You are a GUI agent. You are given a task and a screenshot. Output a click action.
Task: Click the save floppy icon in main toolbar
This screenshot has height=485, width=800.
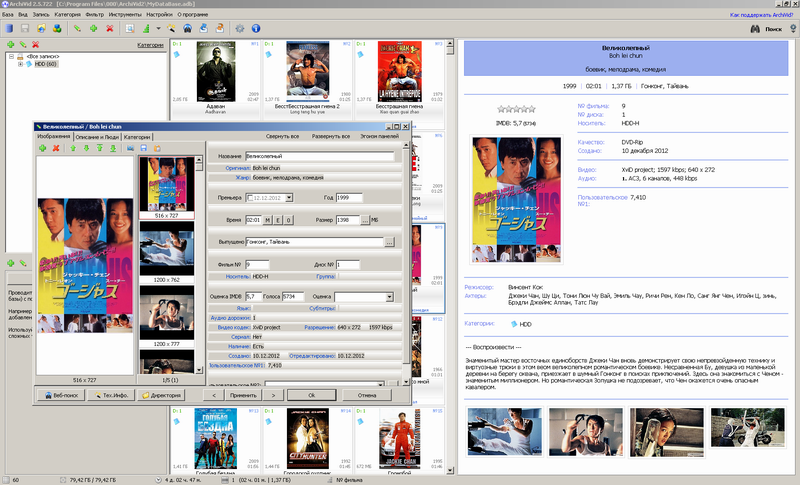point(24,29)
